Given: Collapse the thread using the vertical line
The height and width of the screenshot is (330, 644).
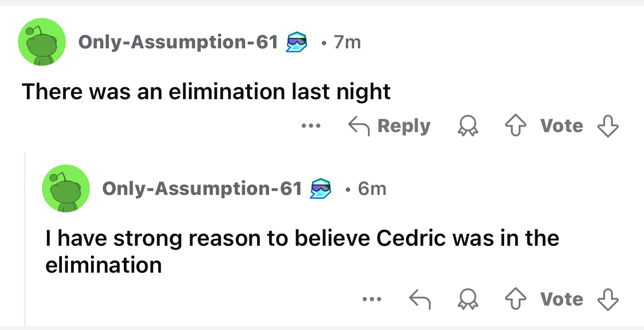Looking at the screenshot, I should pos(25,239).
